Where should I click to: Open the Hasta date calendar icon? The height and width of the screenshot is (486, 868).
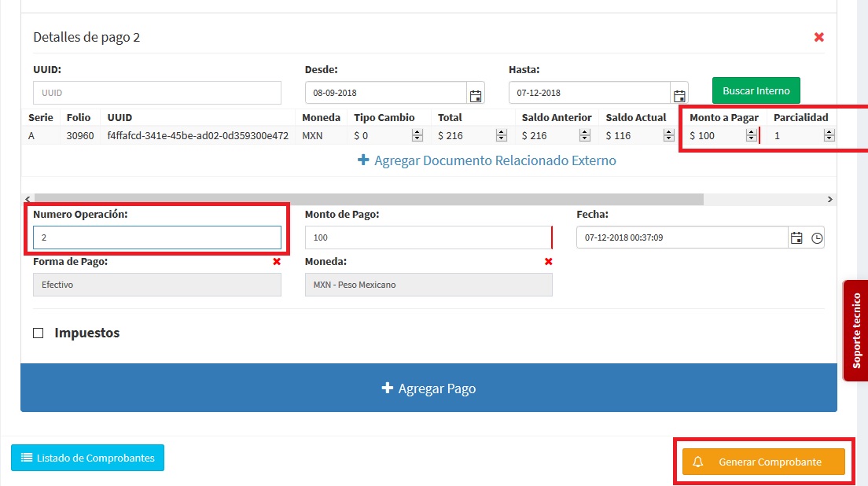pyautogui.click(x=679, y=94)
